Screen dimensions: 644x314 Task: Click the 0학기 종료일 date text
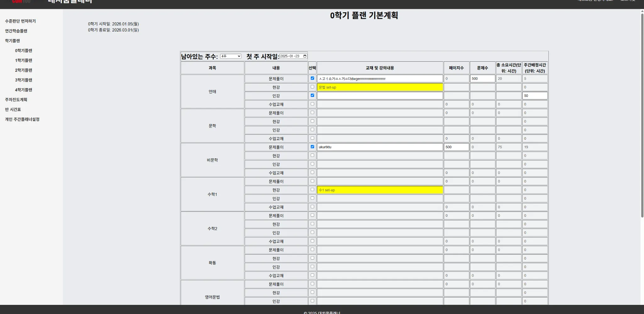coord(114,30)
